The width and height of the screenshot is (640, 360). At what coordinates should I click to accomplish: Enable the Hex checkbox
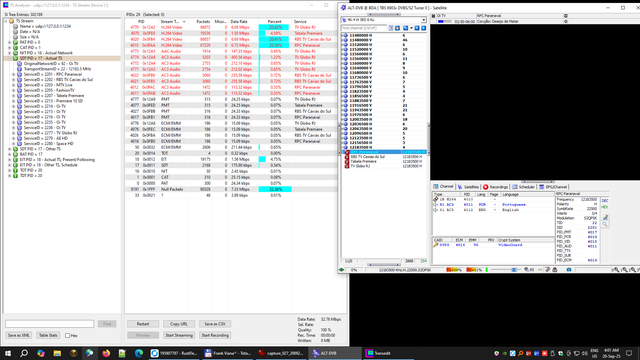(x=67, y=336)
